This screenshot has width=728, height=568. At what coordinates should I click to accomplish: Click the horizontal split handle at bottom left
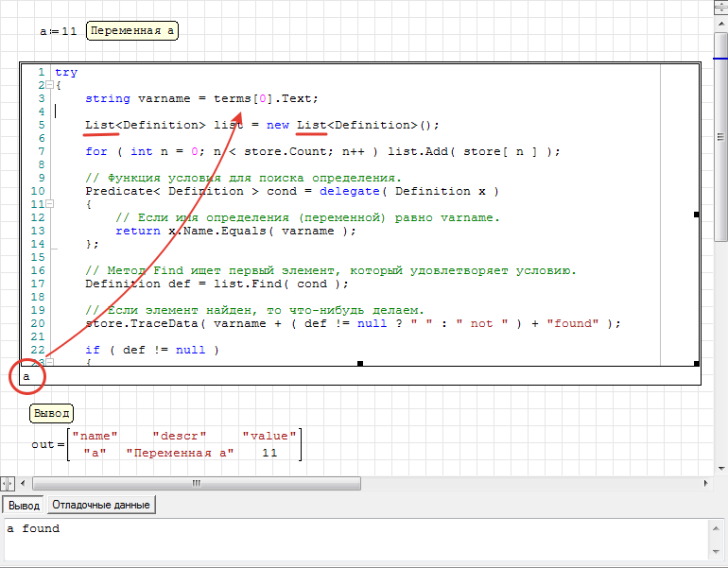(7, 484)
